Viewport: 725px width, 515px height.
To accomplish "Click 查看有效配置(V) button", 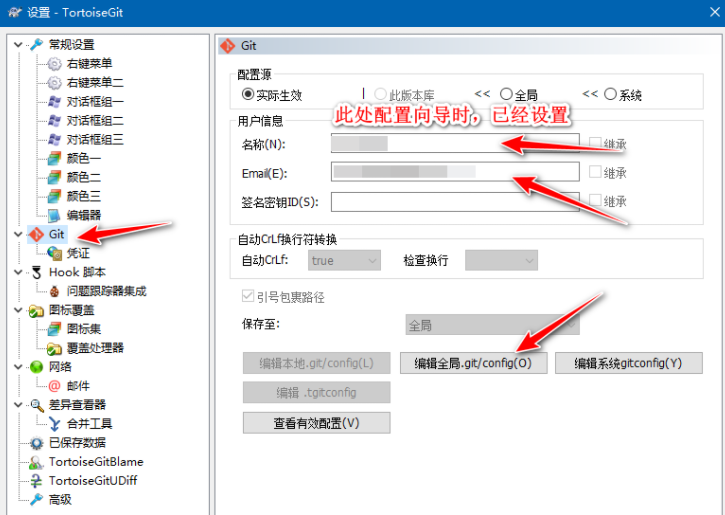I will pos(317,423).
